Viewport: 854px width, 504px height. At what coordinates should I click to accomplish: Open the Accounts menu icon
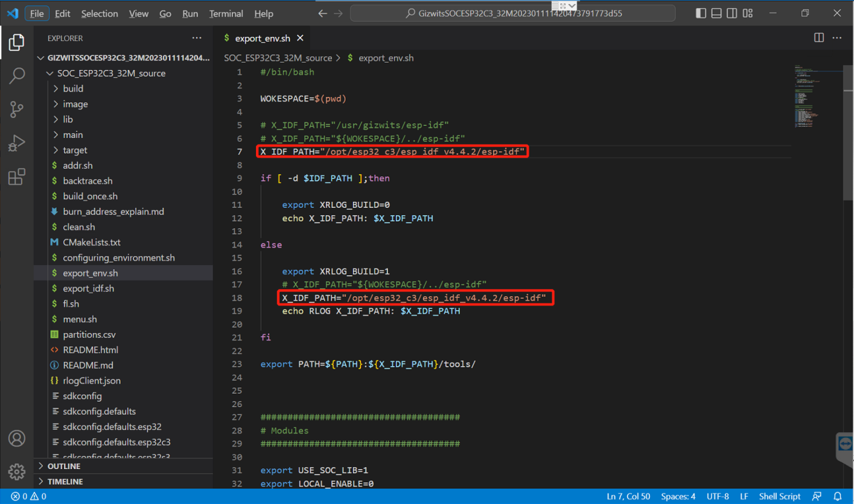[17, 438]
